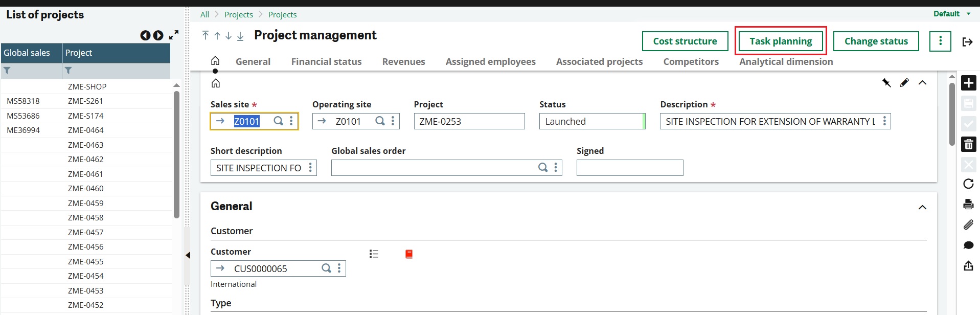The width and height of the screenshot is (980, 315).
Task: Search Sales site with magnifier icon
Action: (278, 121)
